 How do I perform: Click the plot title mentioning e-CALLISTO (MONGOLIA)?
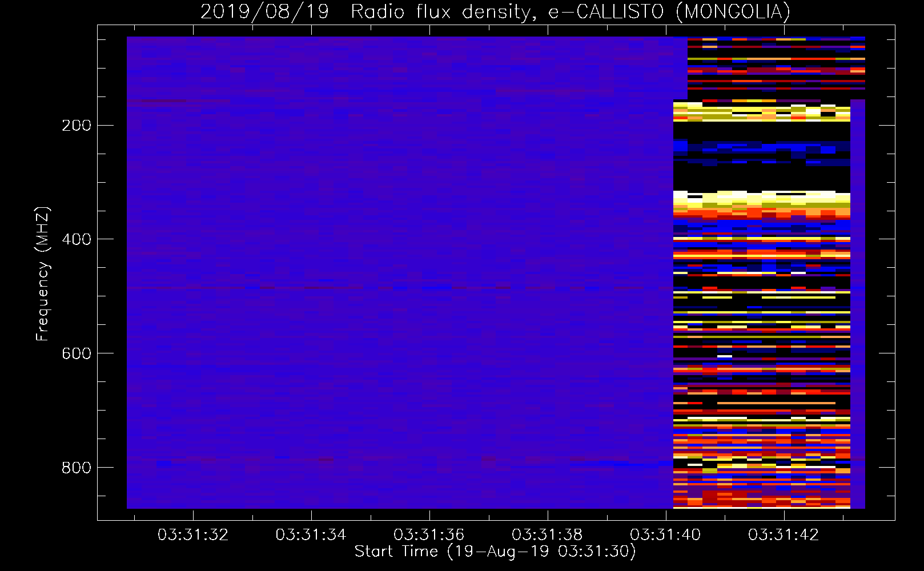[495, 11]
